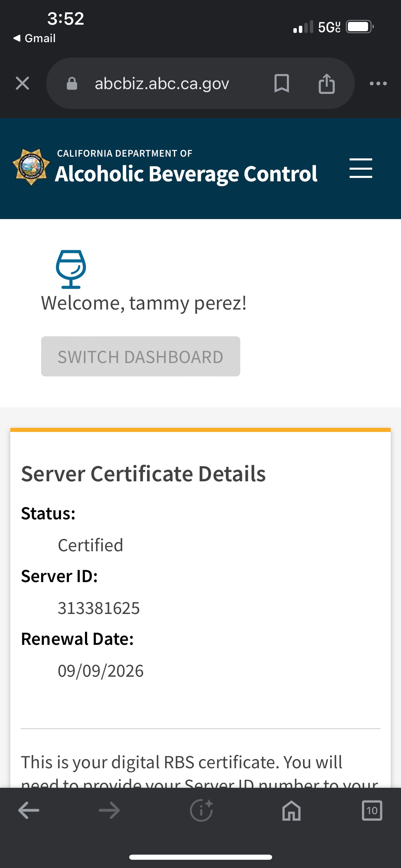
Task: Tap the home indicator bar
Action: [200, 857]
